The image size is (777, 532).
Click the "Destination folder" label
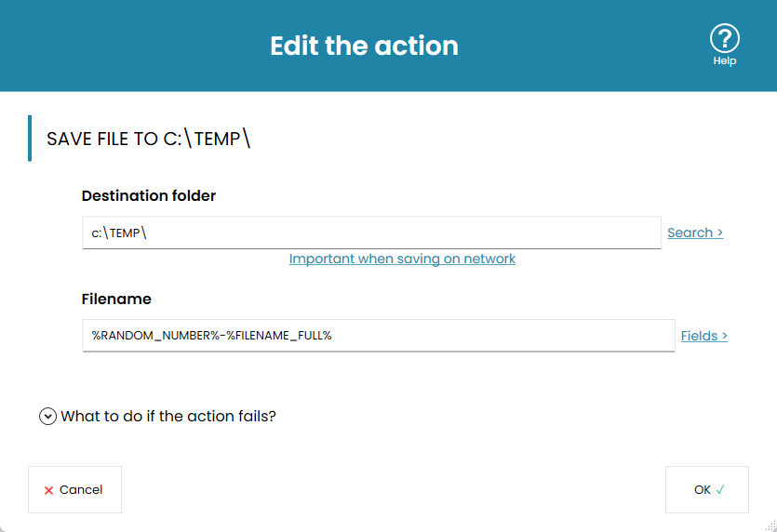[149, 195]
